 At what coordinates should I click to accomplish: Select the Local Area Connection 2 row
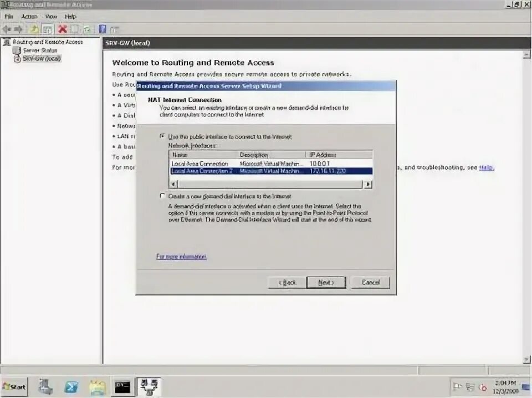click(271, 171)
